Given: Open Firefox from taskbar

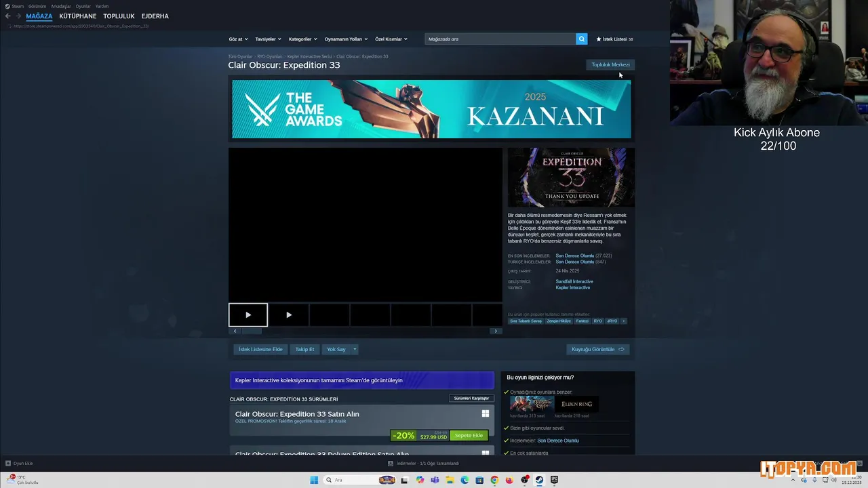Looking at the screenshot, I should click(x=509, y=480).
